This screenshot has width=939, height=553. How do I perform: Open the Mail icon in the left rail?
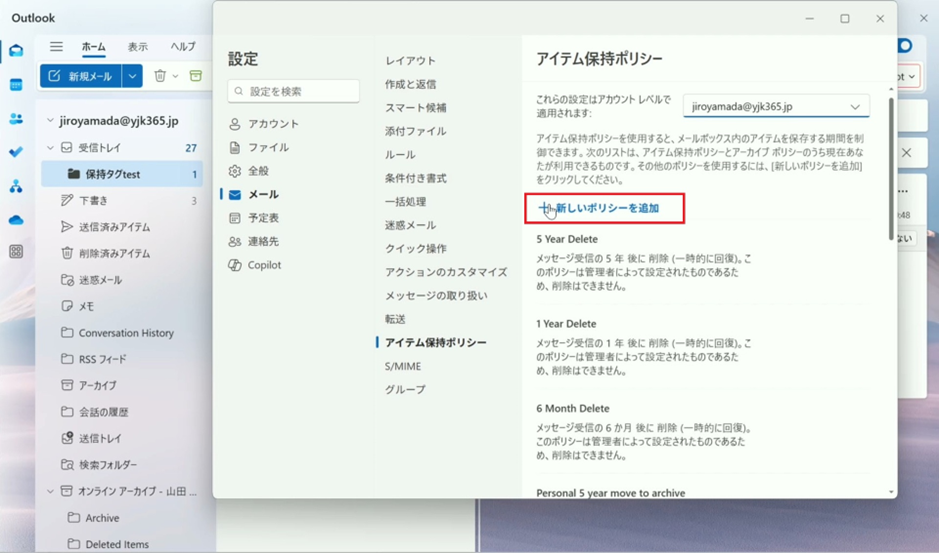[x=16, y=50]
